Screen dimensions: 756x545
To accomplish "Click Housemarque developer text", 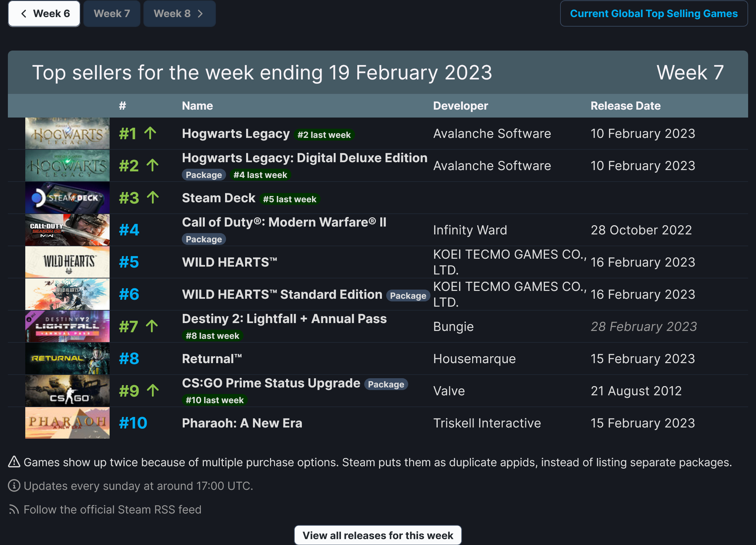I will coord(474,359).
